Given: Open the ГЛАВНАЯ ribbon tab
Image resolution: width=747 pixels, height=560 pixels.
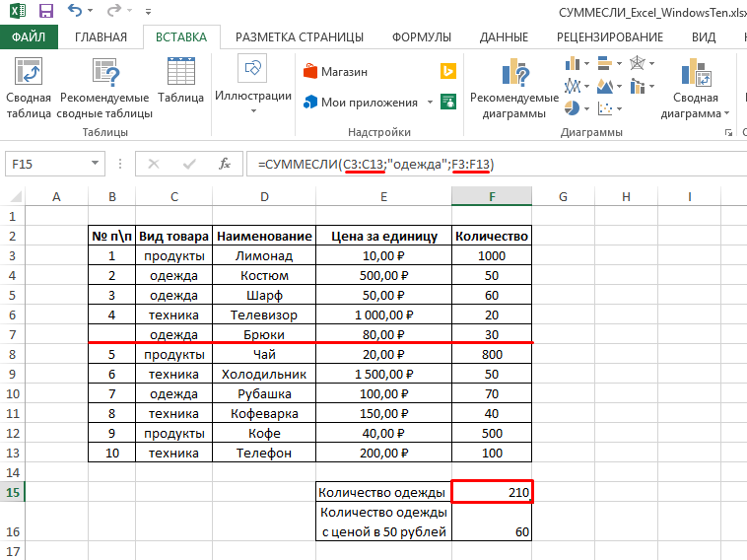Looking at the screenshot, I should (x=100, y=37).
